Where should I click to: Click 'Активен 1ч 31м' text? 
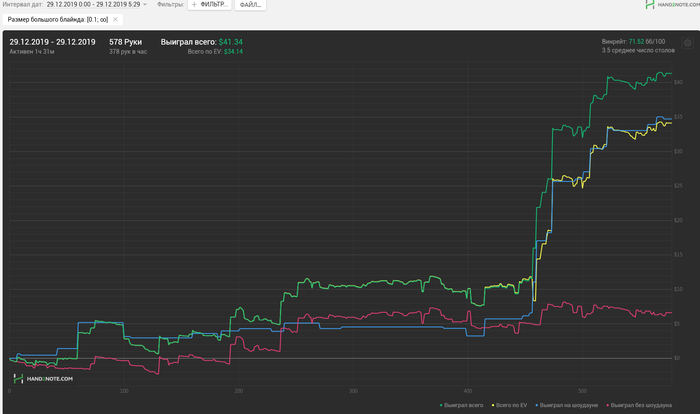32,52
